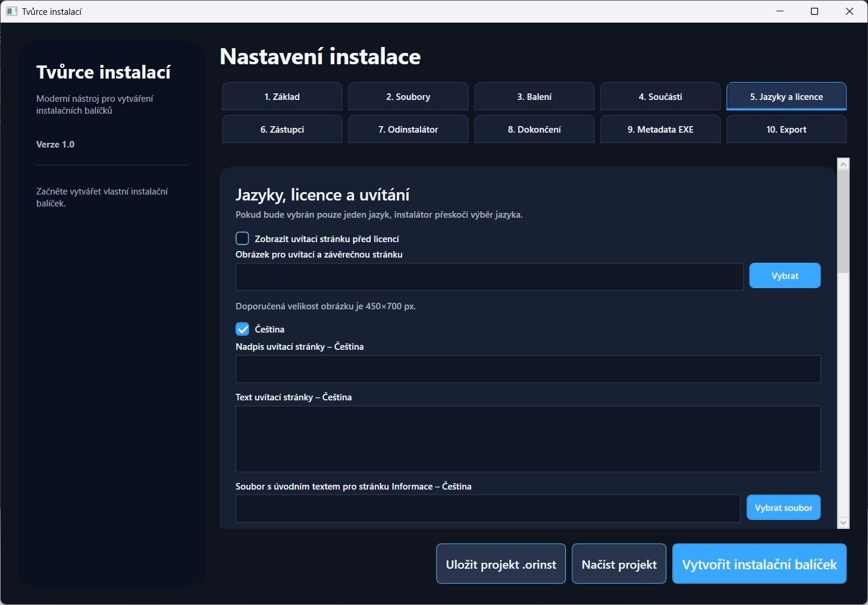
Task: Open the 8. Dokončení tab
Action: pyautogui.click(x=534, y=129)
